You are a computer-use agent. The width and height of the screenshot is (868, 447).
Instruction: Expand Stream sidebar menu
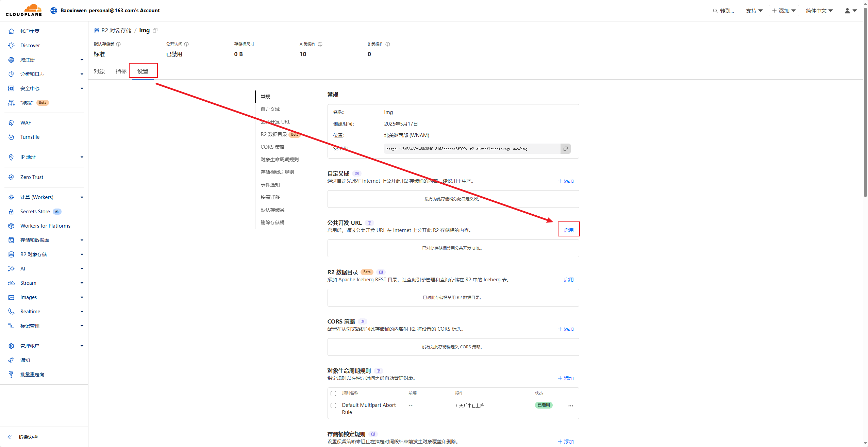tap(82, 283)
